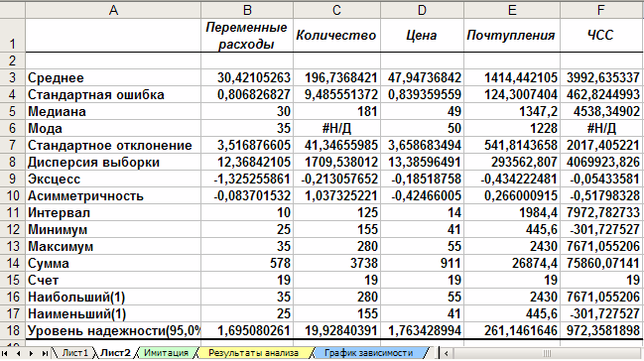Select column D header

(x=422, y=10)
